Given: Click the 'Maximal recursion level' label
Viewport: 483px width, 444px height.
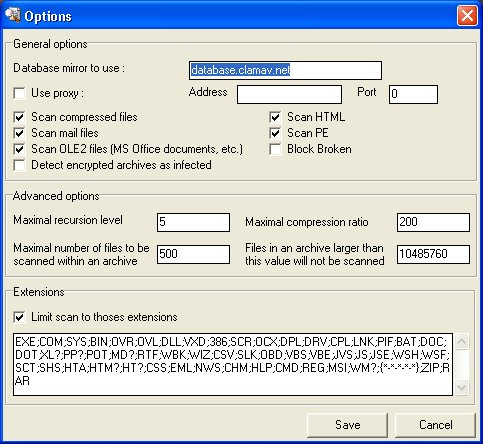Looking at the screenshot, I should 68,220.
